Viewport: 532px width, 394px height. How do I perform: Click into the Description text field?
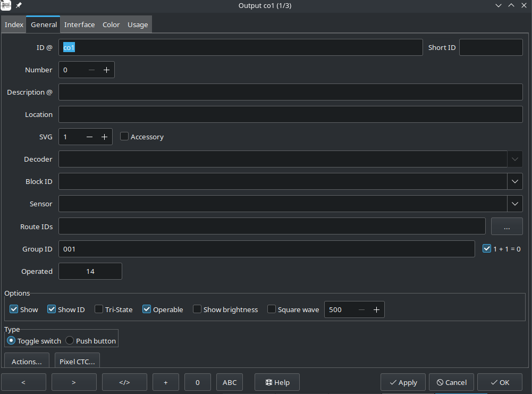[290, 92]
